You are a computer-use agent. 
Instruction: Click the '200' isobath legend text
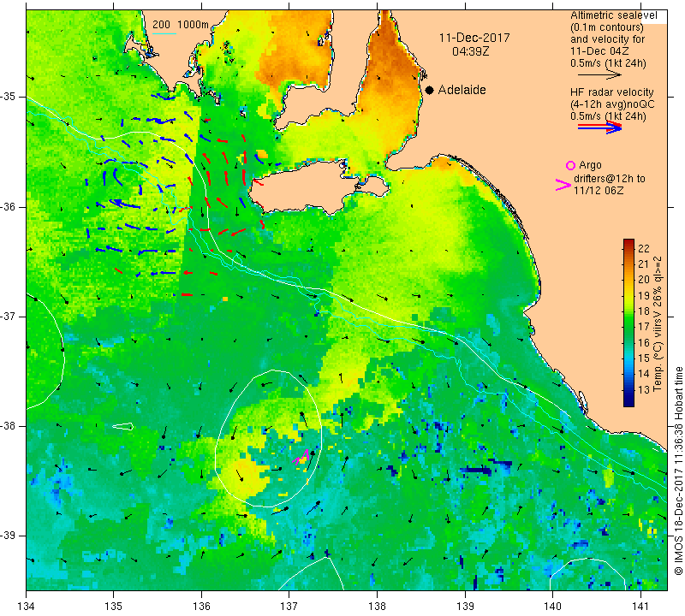(161, 25)
